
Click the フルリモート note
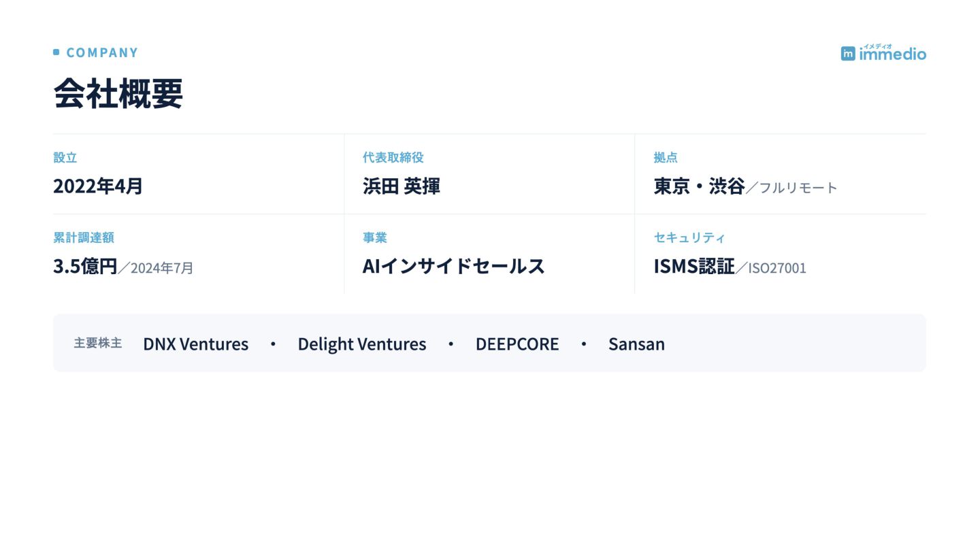(x=798, y=188)
